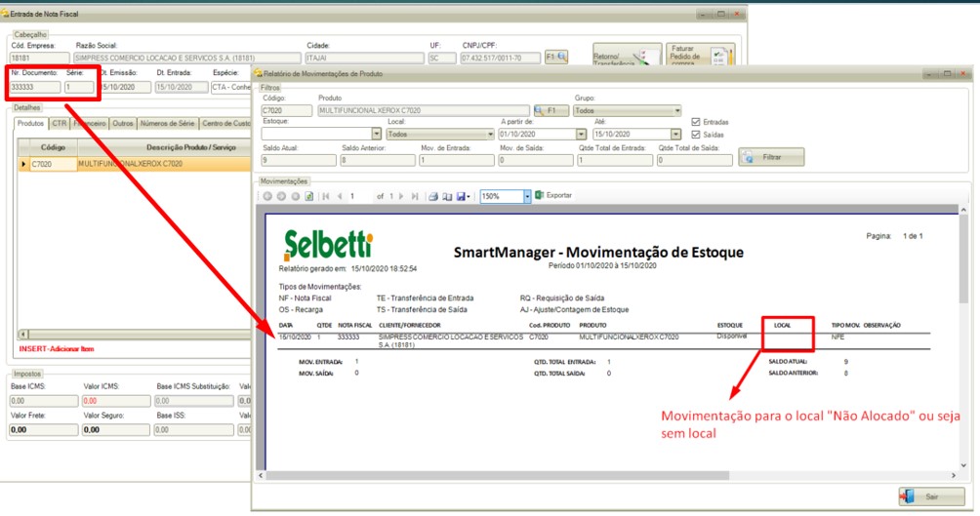
Task: Go to previous report page
Action: (340, 196)
